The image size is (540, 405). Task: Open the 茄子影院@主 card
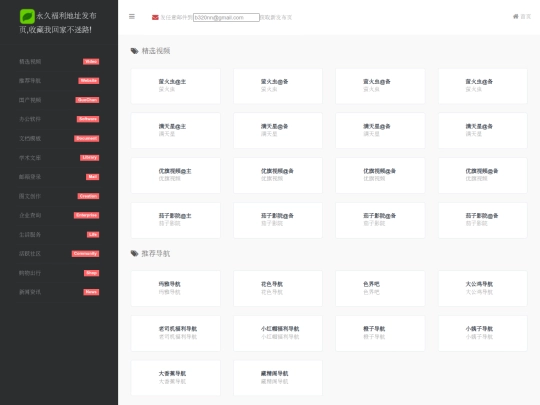[176, 220]
